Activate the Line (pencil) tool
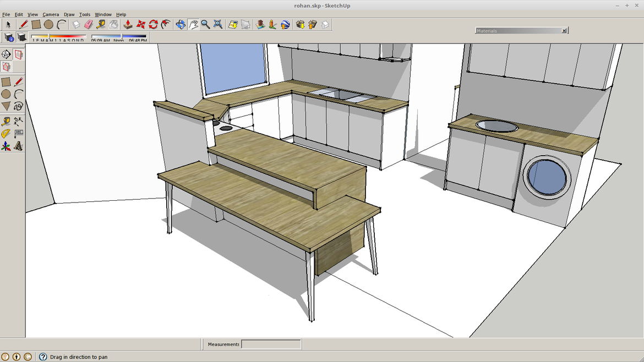Viewport: 644px width, 362px height. pos(23,24)
